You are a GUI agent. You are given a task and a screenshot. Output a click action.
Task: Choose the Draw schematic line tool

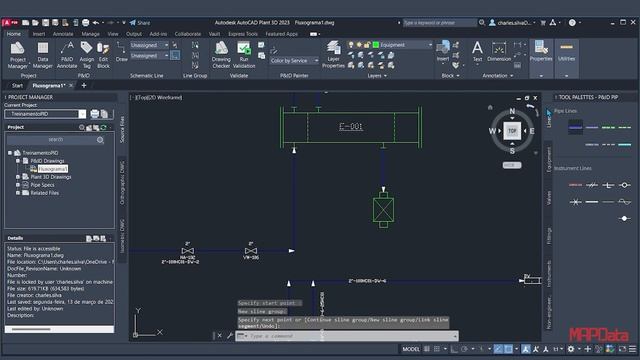(x=121, y=51)
